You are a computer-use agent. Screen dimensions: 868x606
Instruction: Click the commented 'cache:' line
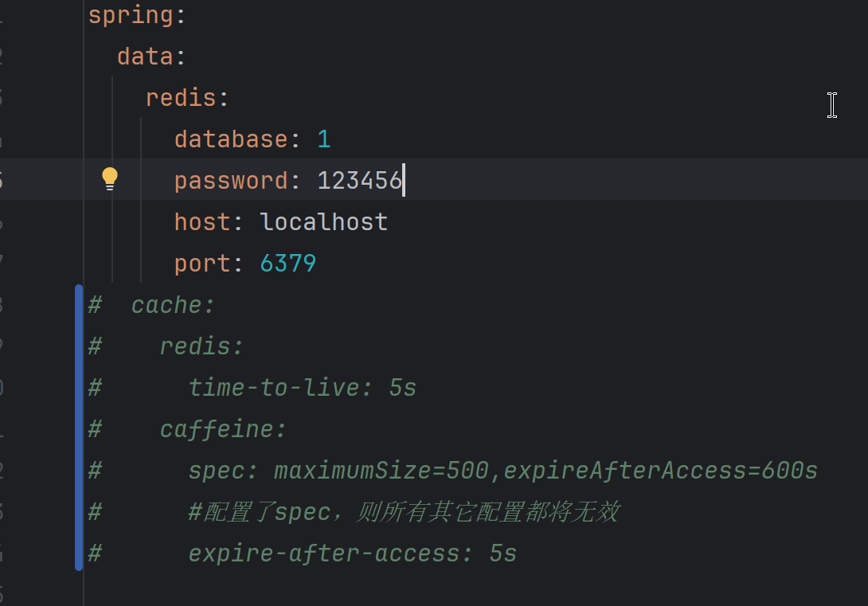point(173,305)
